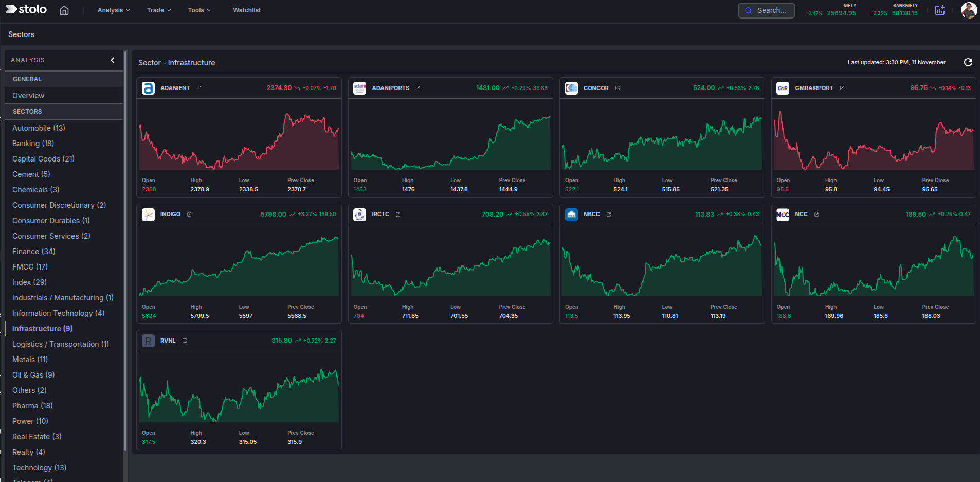Viewport: 980px width, 482px height.
Task: Open the NCC logo icon
Action: pos(783,215)
